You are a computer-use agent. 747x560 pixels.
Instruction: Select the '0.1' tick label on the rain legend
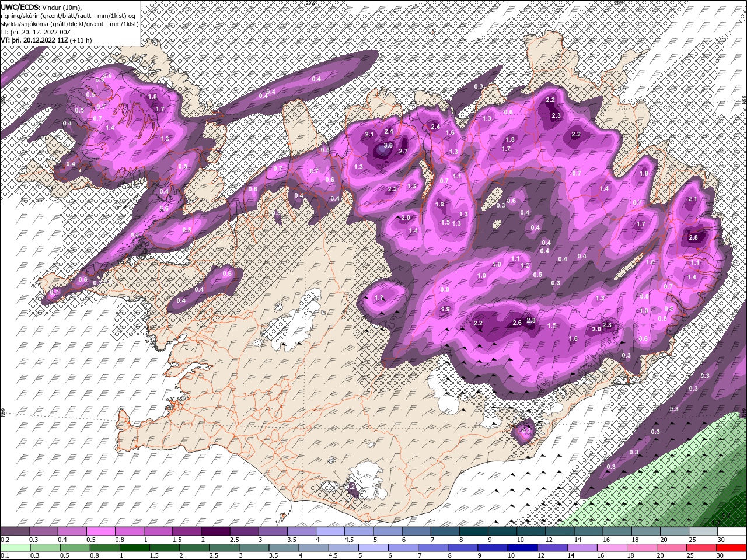point(5,556)
